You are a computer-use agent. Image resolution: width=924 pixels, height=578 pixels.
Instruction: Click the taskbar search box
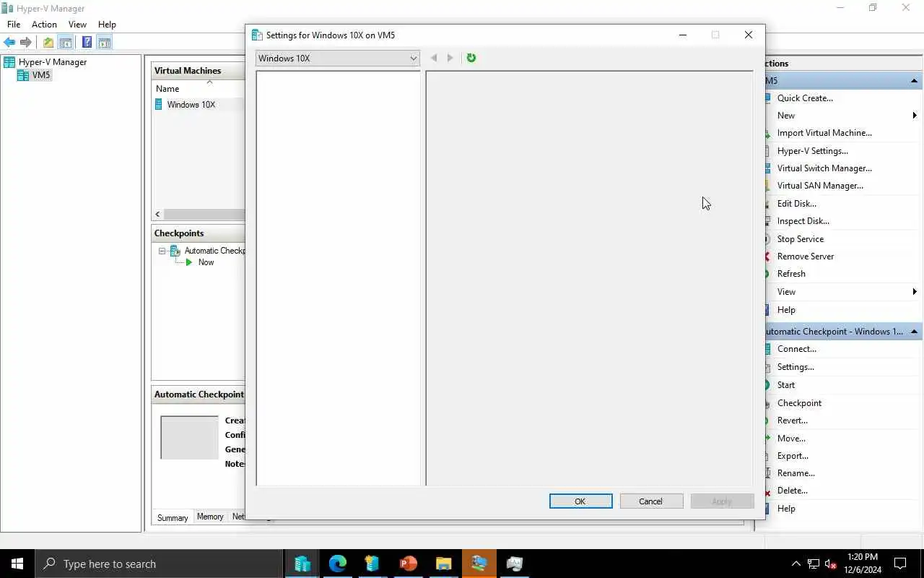[159, 564]
